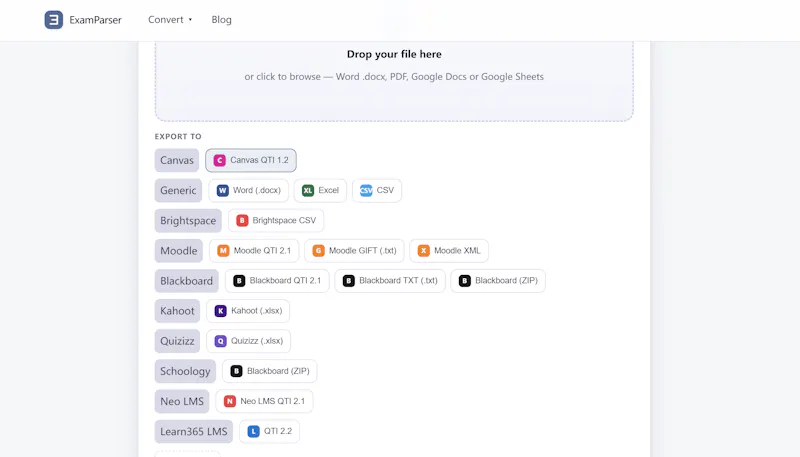Click the Quizizz category label

[x=177, y=341]
